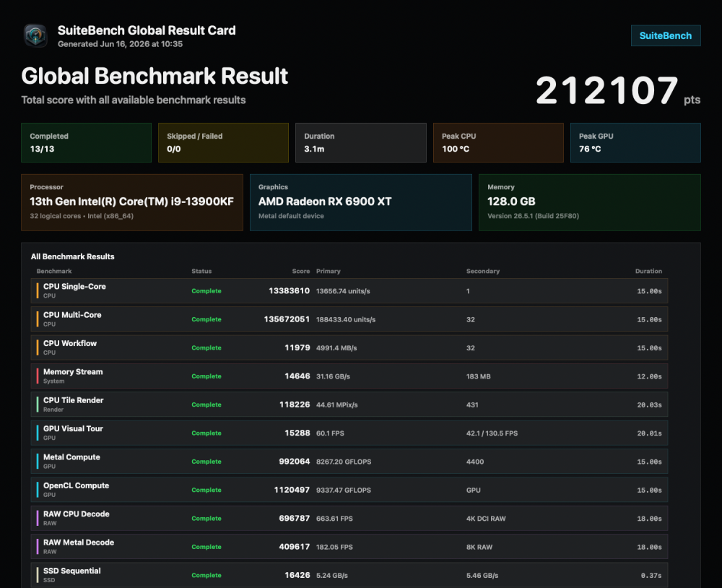Select the CPU Tile Render benchmark row name

(74, 400)
